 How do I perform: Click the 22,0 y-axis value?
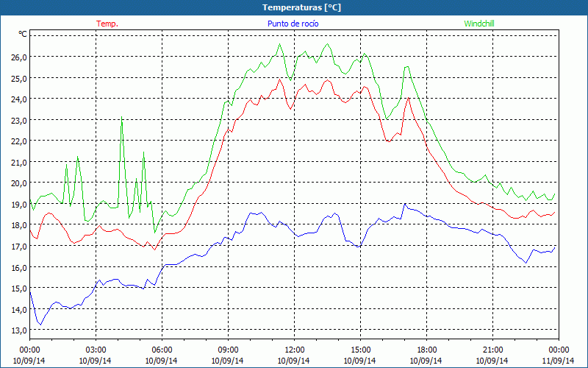pyautogui.click(x=20, y=141)
